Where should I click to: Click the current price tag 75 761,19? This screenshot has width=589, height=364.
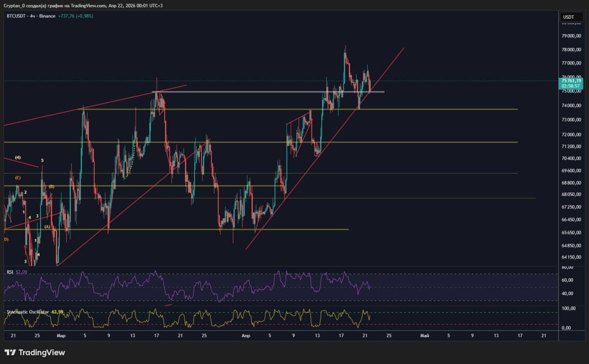point(571,81)
